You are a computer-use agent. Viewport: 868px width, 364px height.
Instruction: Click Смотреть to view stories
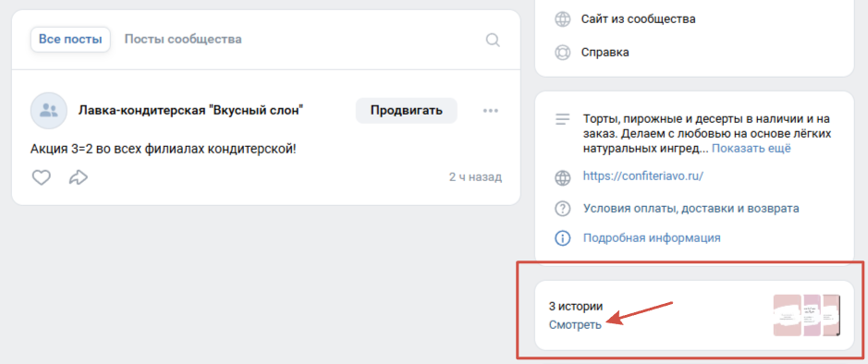click(x=575, y=325)
